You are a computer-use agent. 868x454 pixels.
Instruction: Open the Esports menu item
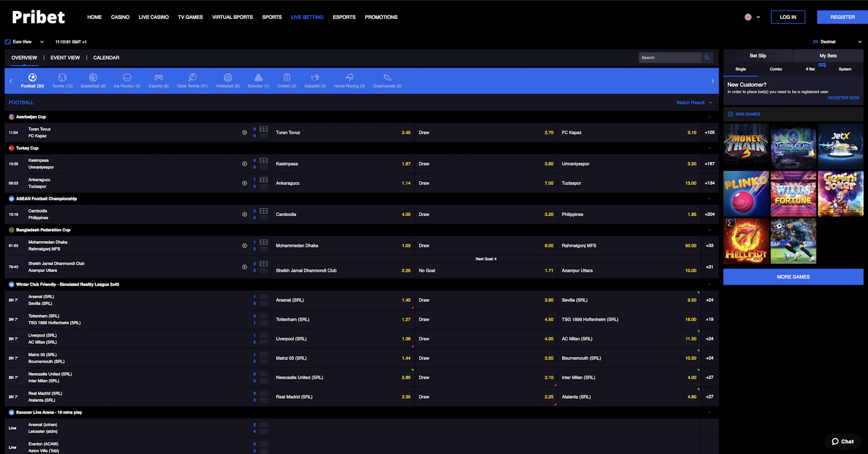[x=344, y=17]
